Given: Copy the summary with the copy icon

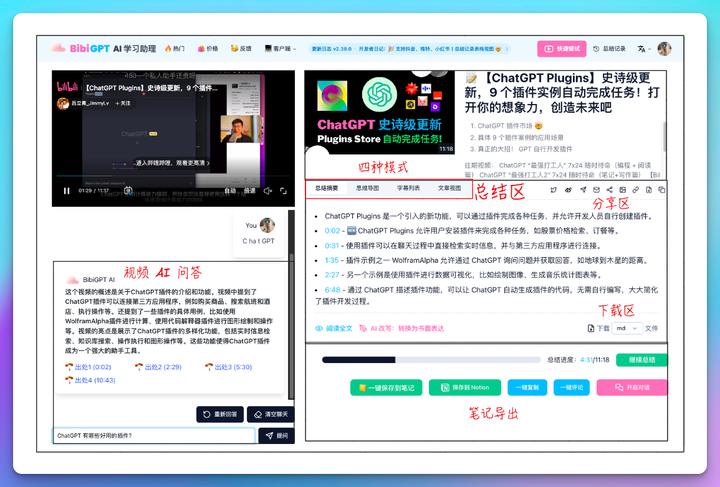Looking at the screenshot, I should click(661, 190).
